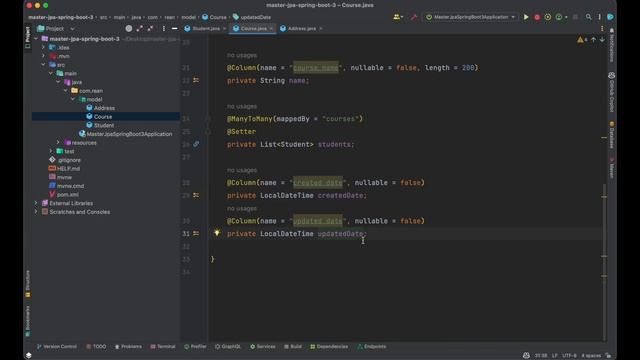Collapse the model package

point(73,99)
